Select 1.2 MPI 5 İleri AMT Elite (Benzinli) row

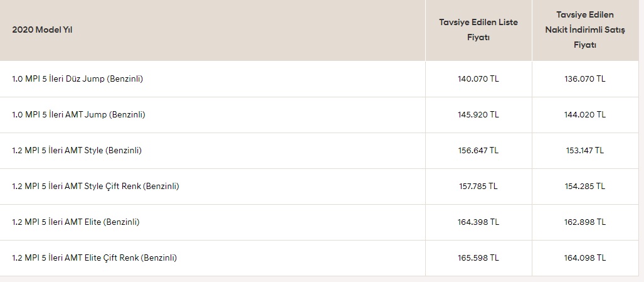click(319, 222)
